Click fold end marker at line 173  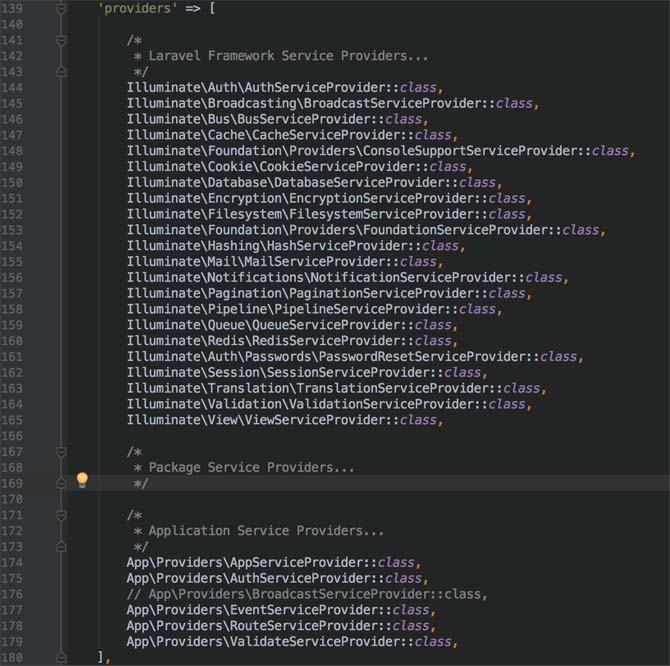[62, 547]
